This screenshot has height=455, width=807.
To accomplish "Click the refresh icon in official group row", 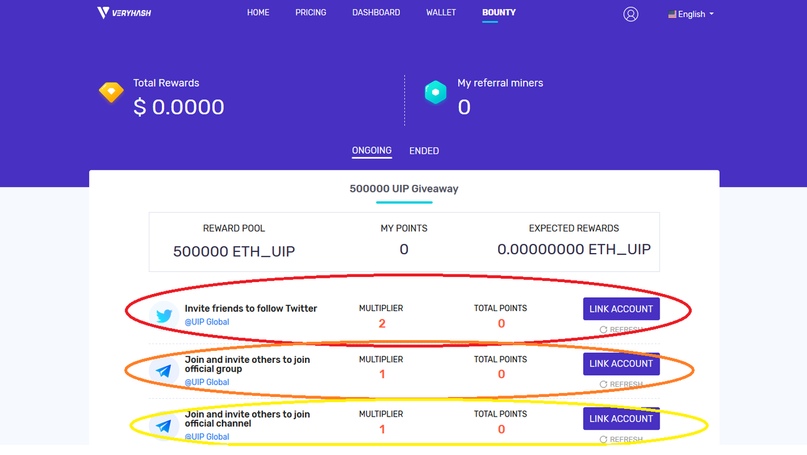I will (x=603, y=384).
